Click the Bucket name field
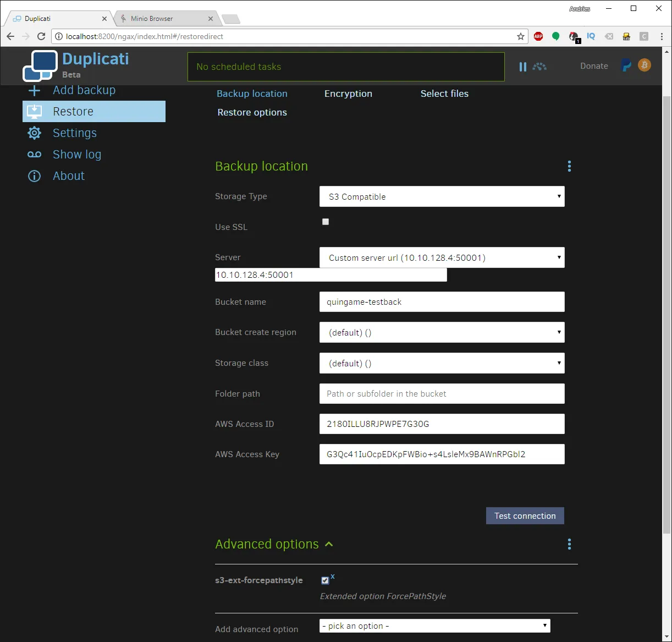 (x=442, y=302)
